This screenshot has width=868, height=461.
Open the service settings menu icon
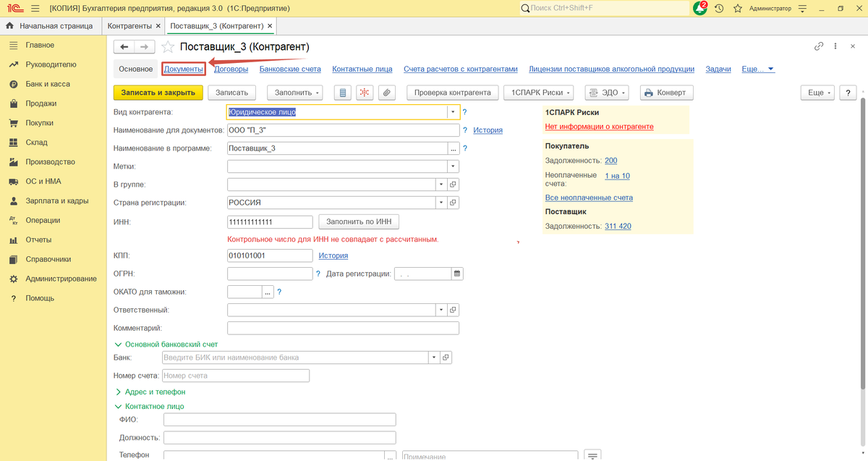[x=801, y=9]
